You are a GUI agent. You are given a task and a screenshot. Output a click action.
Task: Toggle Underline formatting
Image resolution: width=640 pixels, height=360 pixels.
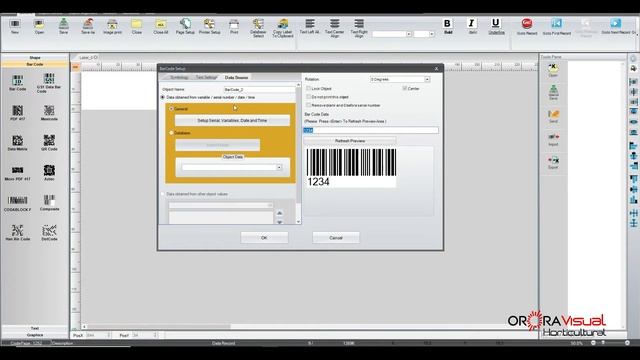[x=496, y=26]
